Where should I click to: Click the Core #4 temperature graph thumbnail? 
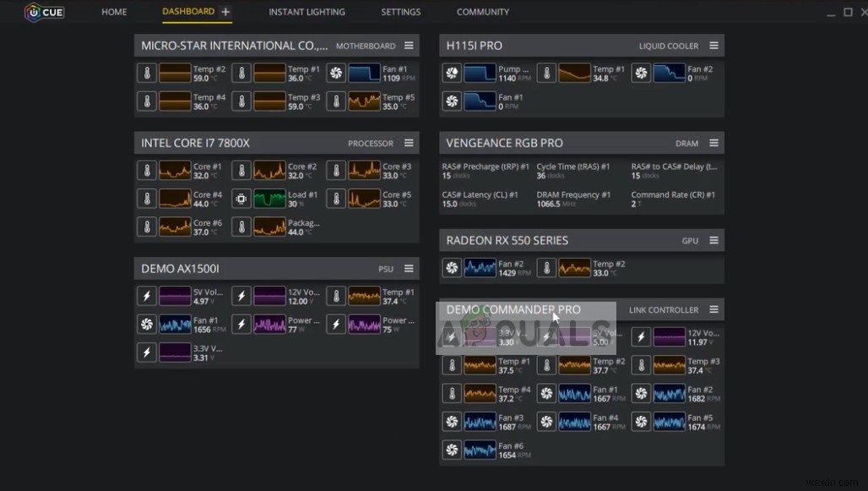[x=175, y=199]
